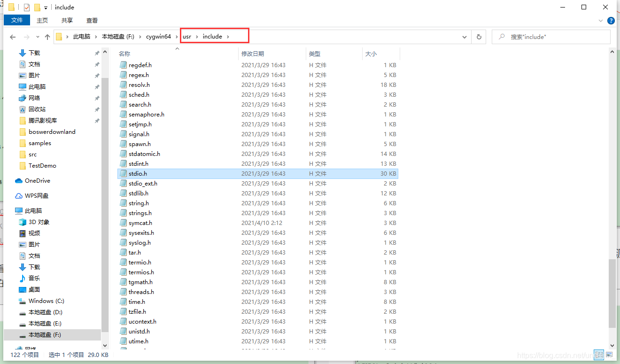This screenshot has width=620, height=364.
Task: Switch to large thumbnail view in status bar
Action: pyautogui.click(x=610, y=355)
